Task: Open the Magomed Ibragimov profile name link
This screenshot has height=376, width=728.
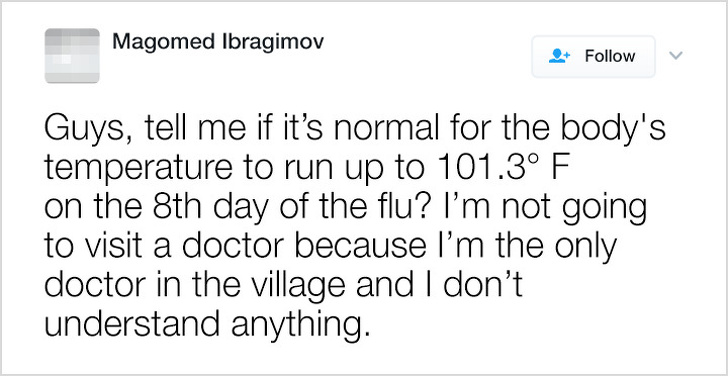Action: click(218, 43)
